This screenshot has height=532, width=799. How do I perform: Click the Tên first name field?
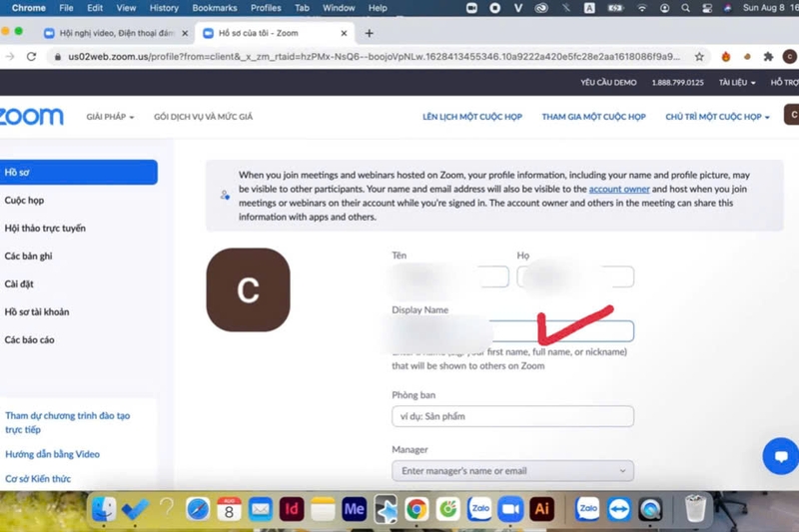(x=450, y=276)
